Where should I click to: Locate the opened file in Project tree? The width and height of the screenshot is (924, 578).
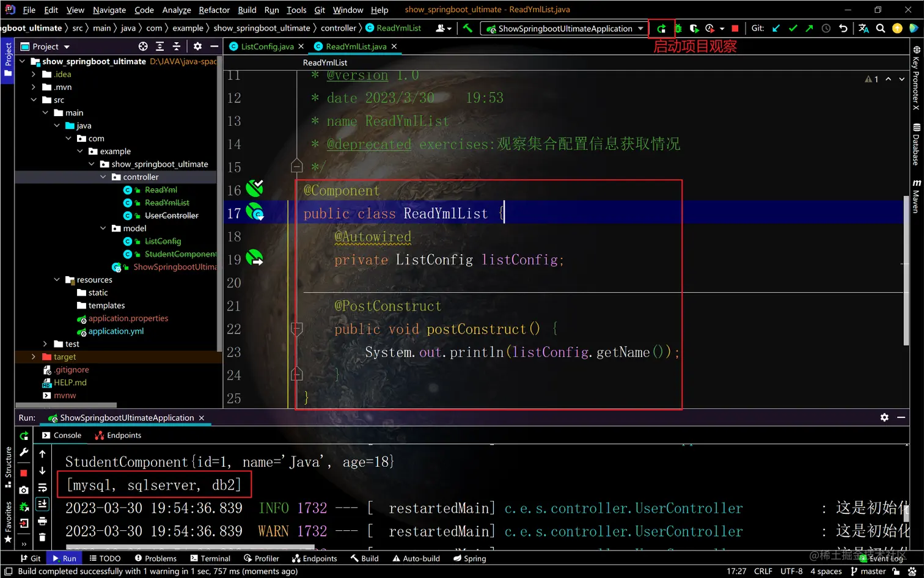point(143,46)
